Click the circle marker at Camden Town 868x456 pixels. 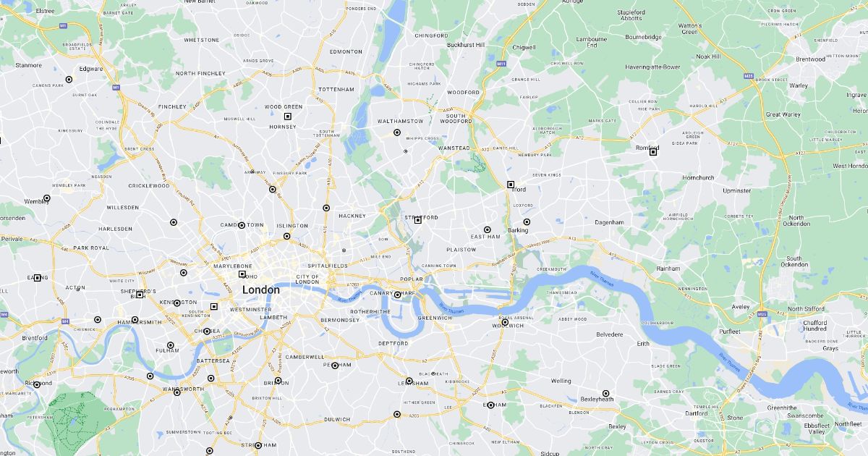tap(242, 225)
